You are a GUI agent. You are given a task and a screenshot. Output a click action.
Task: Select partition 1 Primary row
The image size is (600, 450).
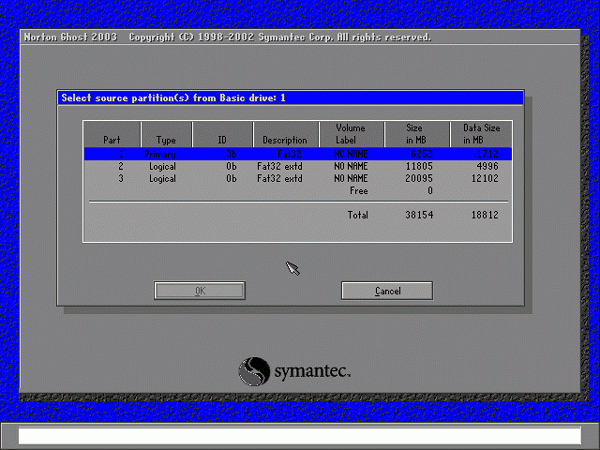click(x=298, y=154)
